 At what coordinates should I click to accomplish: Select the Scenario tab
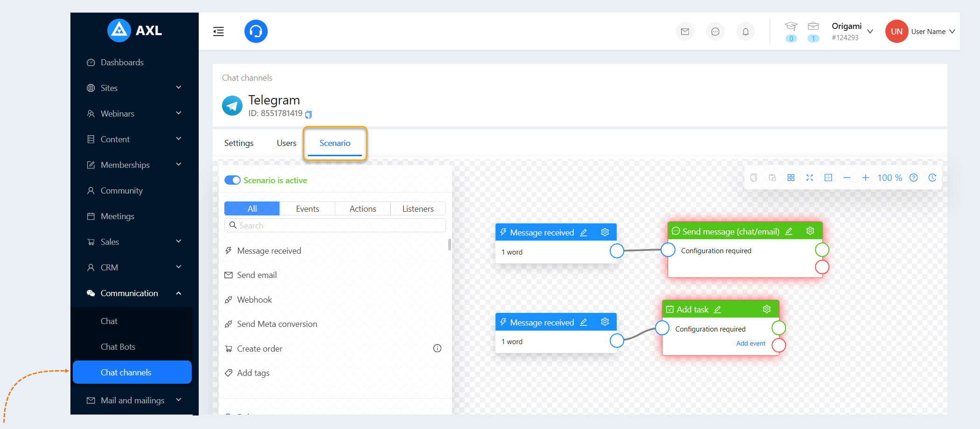(x=335, y=143)
